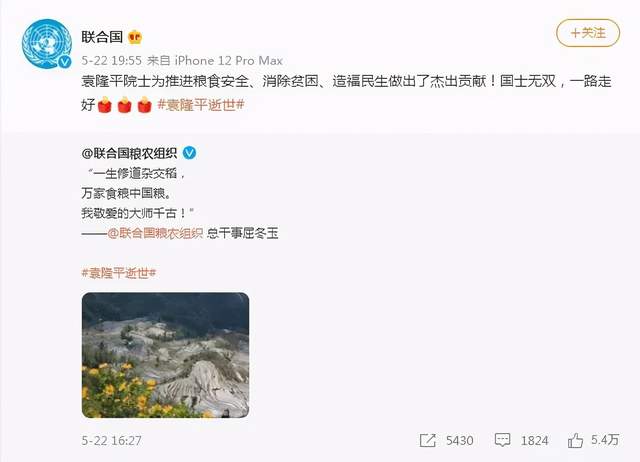Viewport: 640px width, 462px height.
Task: Click the first candle emoji after 好
Action: tap(105, 105)
